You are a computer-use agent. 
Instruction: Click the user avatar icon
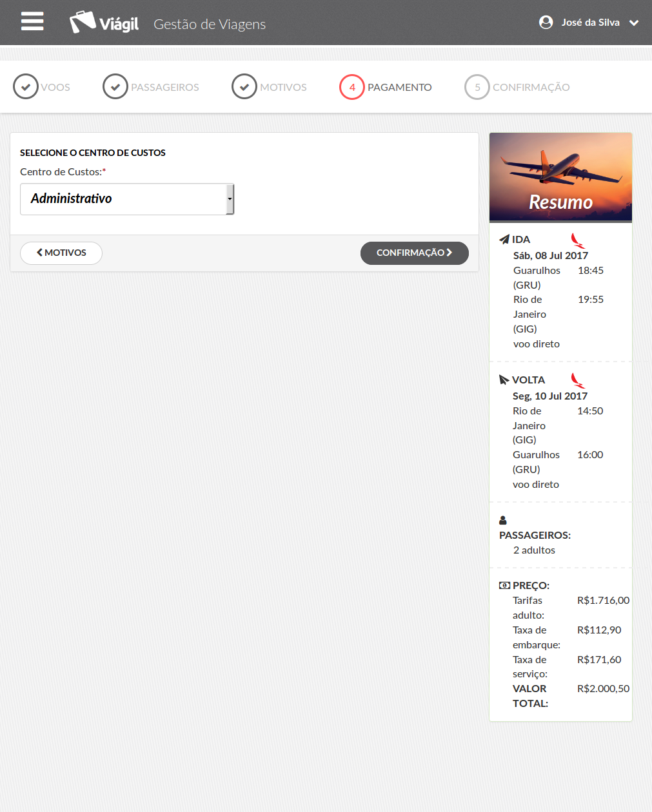[x=546, y=23]
